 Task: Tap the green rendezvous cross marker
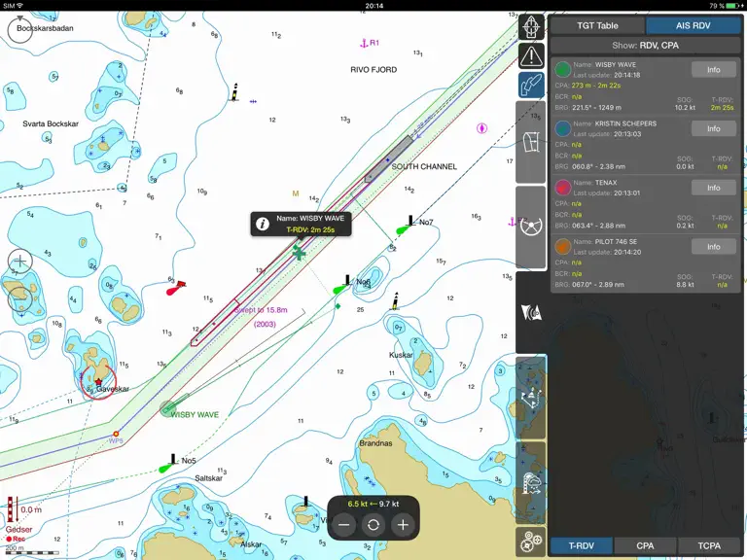(299, 253)
